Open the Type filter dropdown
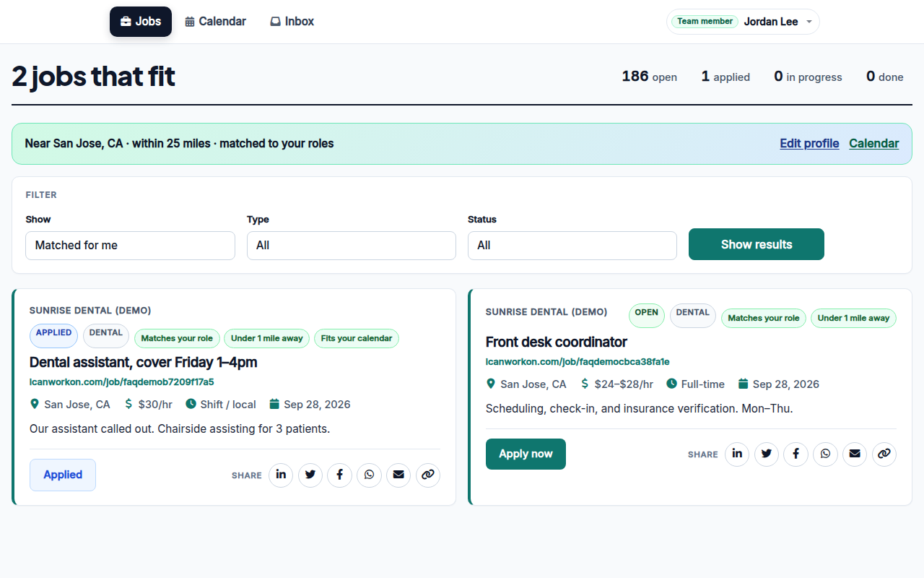924x578 pixels. coord(352,246)
